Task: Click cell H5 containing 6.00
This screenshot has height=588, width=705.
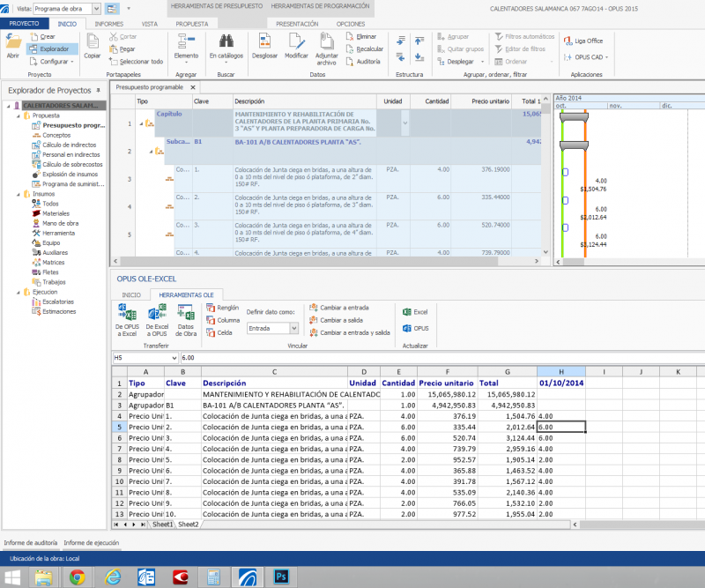Action: tap(560, 427)
